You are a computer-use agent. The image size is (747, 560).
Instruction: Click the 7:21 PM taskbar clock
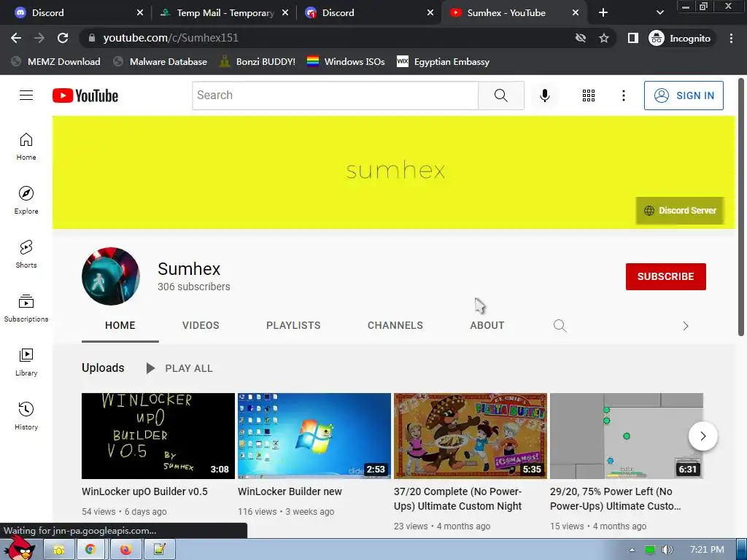(707, 550)
